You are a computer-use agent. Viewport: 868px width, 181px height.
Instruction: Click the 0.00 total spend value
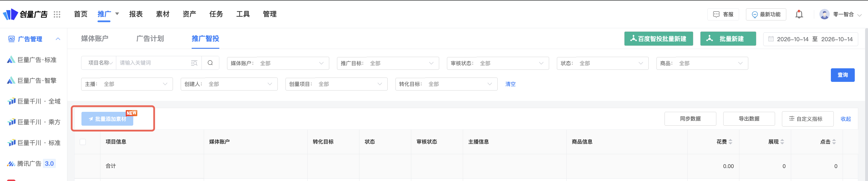point(728,166)
